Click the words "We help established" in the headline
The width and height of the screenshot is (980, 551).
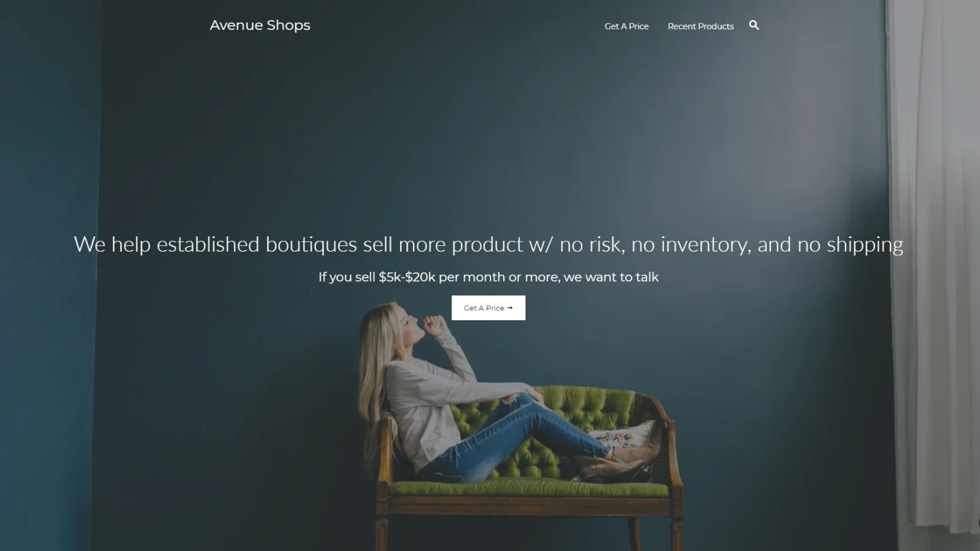[x=167, y=244]
